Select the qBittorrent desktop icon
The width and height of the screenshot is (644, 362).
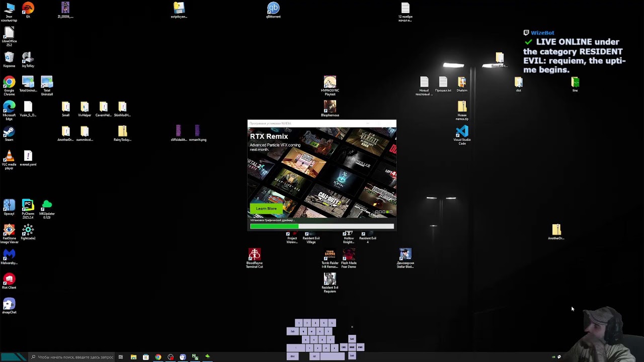tap(273, 10)
